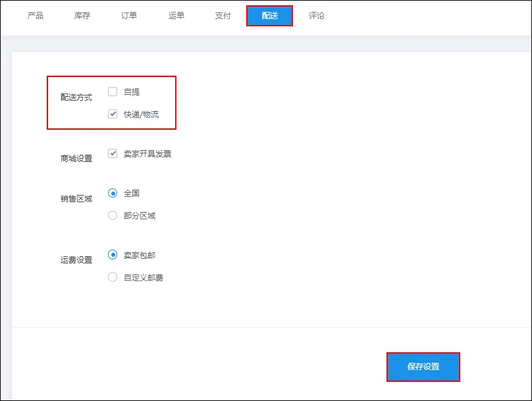Toggle the 卖家开具发票 checkbox
The width and height of the screenshot is (532, 401).
click(x=113, y=153)
